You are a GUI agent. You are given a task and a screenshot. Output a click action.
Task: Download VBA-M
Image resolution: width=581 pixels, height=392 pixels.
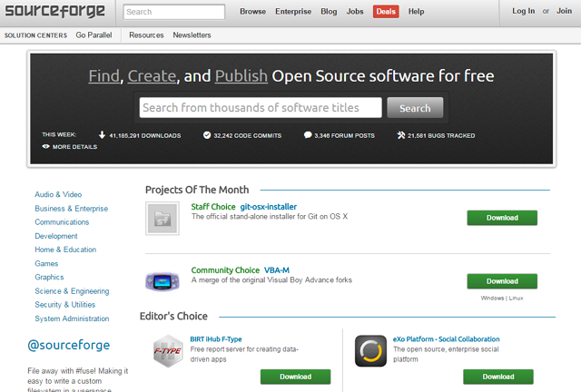pyautogui.click(x=502, y=281)
